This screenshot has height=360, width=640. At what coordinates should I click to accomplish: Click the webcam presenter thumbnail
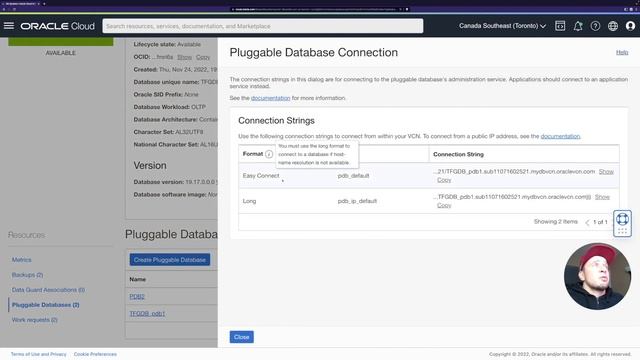coord(597,276)
